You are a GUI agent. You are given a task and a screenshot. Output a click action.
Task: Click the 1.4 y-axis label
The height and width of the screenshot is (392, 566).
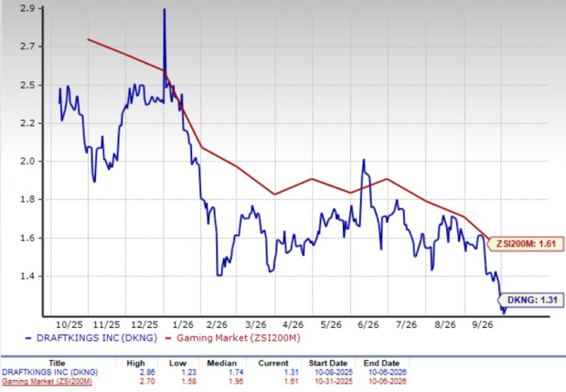27,276
